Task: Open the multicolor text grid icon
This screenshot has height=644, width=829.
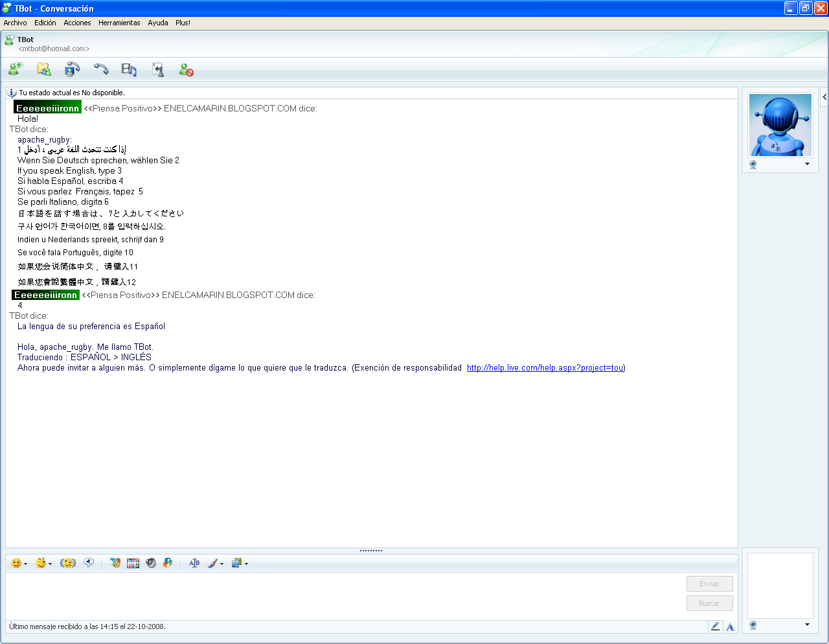Action: 133,563
